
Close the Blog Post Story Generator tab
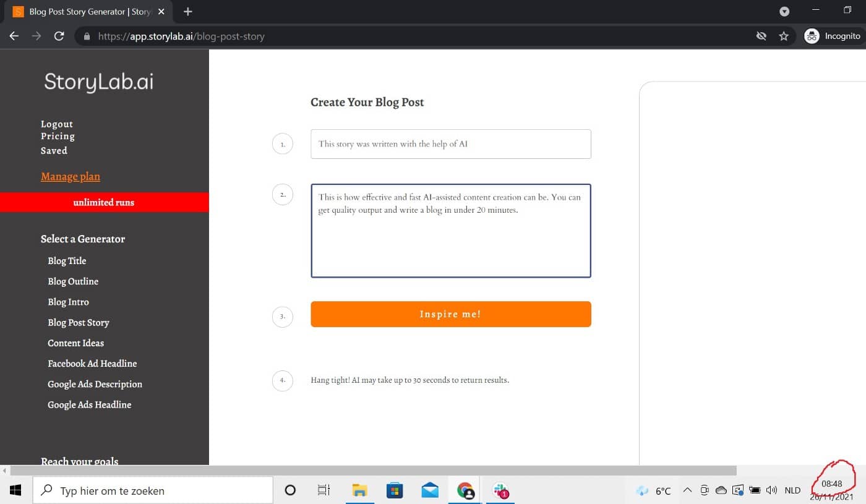point(161,12)
